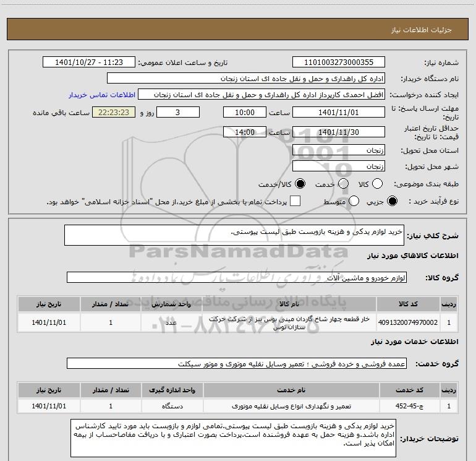Click the goods code 4091320074970002 cell
This screenshot has height=461, width=476.
(x=408, y=322)
